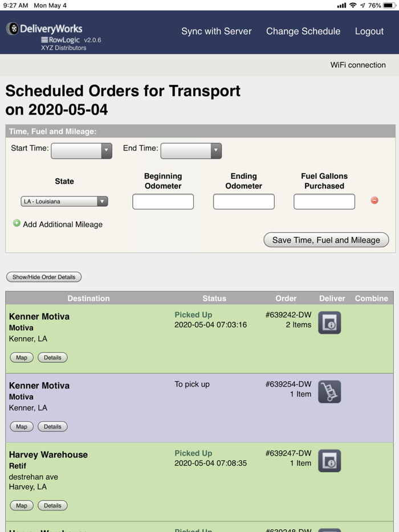Click Logout in the navigation bar
The height and width of the screenshot is (532, 399).
(x=369, y=31)
